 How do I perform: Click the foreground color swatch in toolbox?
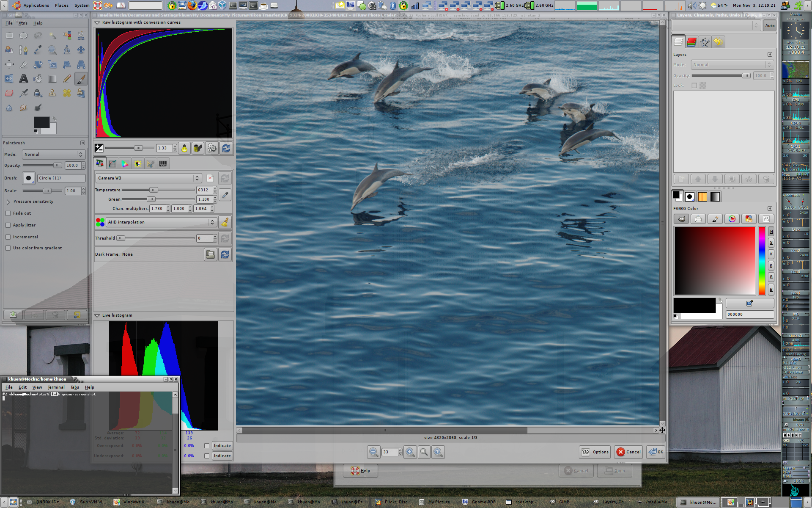coord(41,122)
